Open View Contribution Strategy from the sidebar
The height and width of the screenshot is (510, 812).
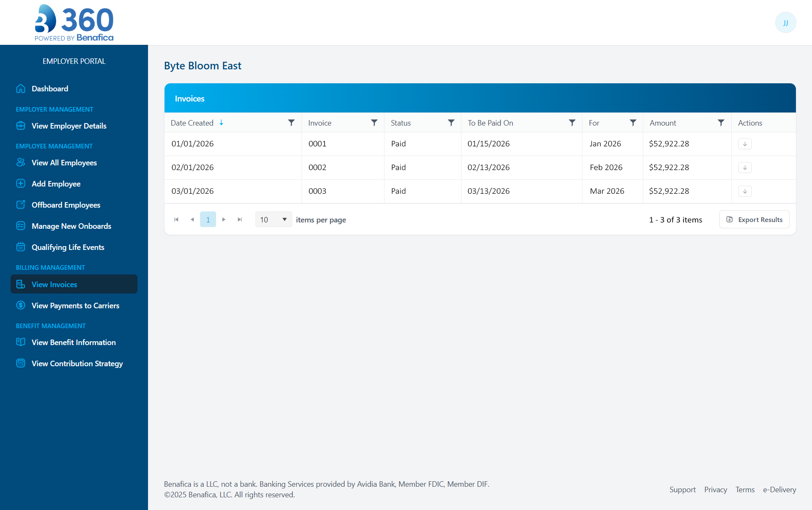point(77,363)
